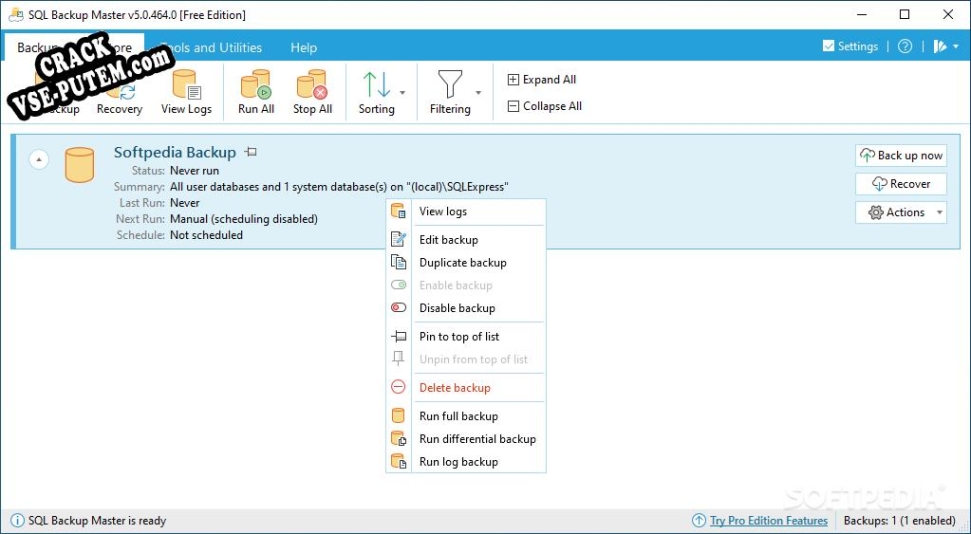Screen dimensions: 971x534
Task: Select Disable backup menu entry
Action: coord(466,308)
